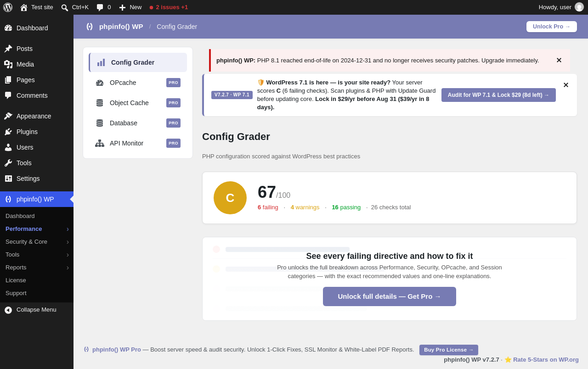Click the Tools wrench icon
The image size is (588, 369).
(8, 163)
